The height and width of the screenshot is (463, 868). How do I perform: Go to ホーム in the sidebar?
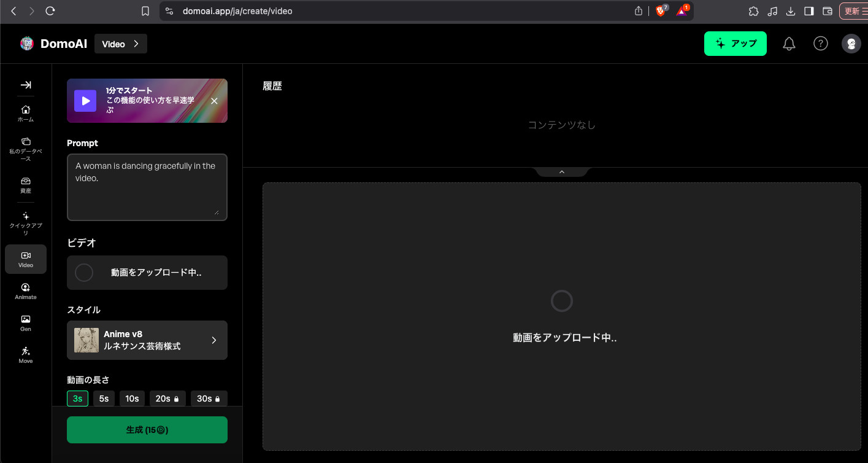26,114
